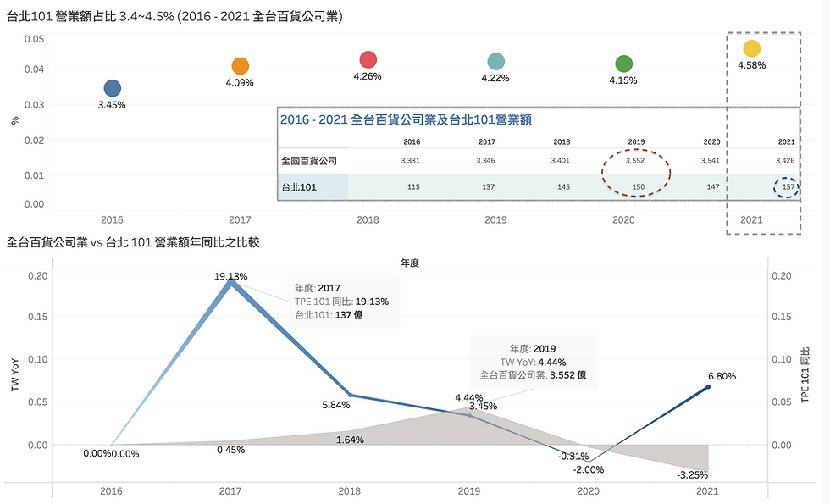Click 台北101 cell value 137
The image size is (830, 504).
[489, 187]
